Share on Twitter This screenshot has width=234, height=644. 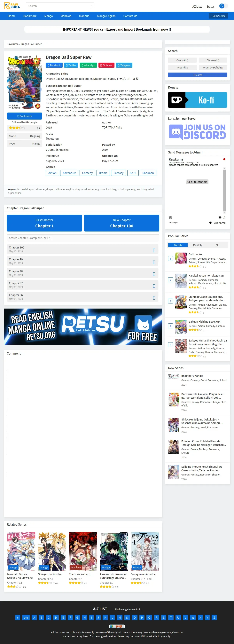71,65
